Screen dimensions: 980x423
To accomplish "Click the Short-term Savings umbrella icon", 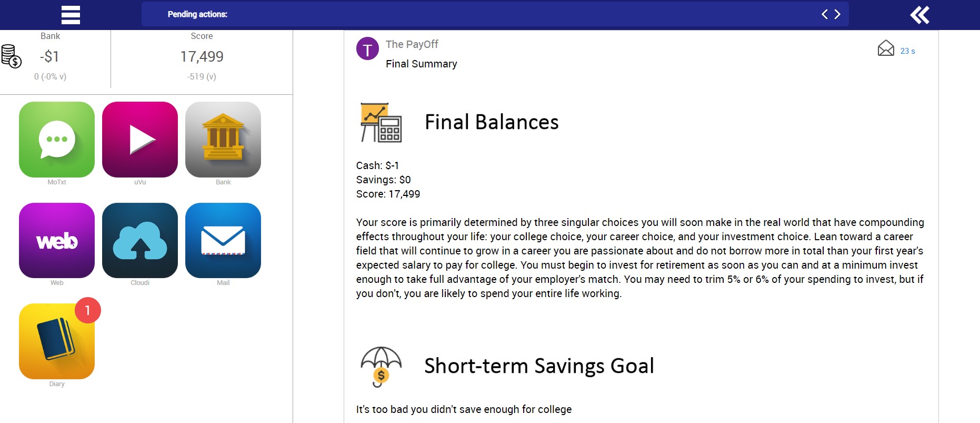I will [x=381, y=366].
